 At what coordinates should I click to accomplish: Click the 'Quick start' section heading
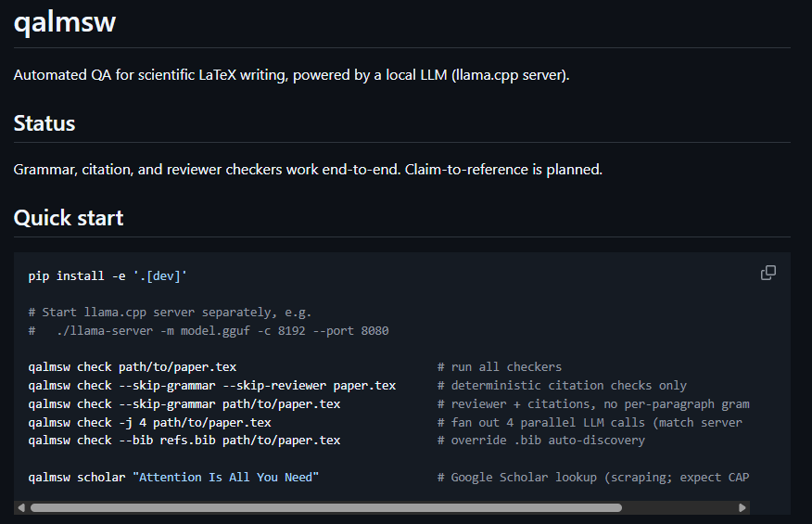(69, 218)
